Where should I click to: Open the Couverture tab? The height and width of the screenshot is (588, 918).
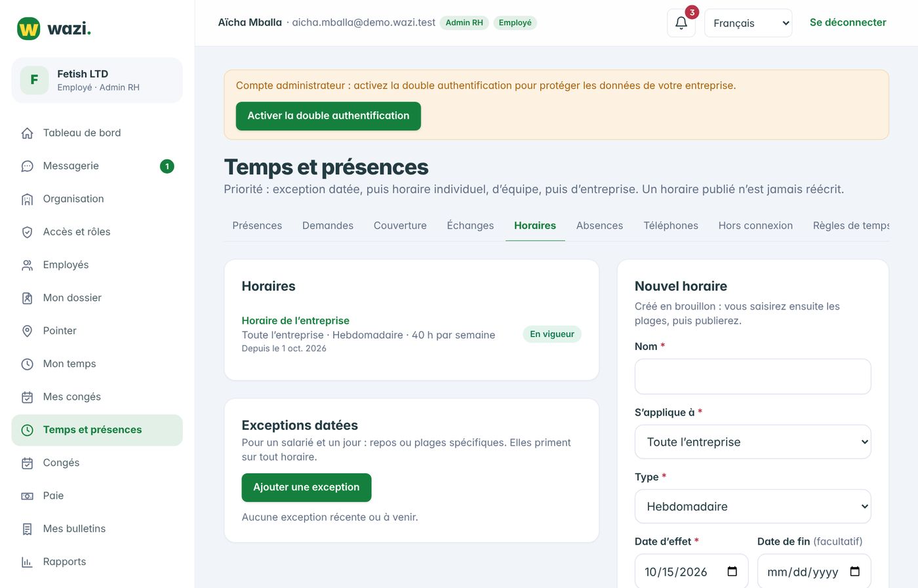400,225
